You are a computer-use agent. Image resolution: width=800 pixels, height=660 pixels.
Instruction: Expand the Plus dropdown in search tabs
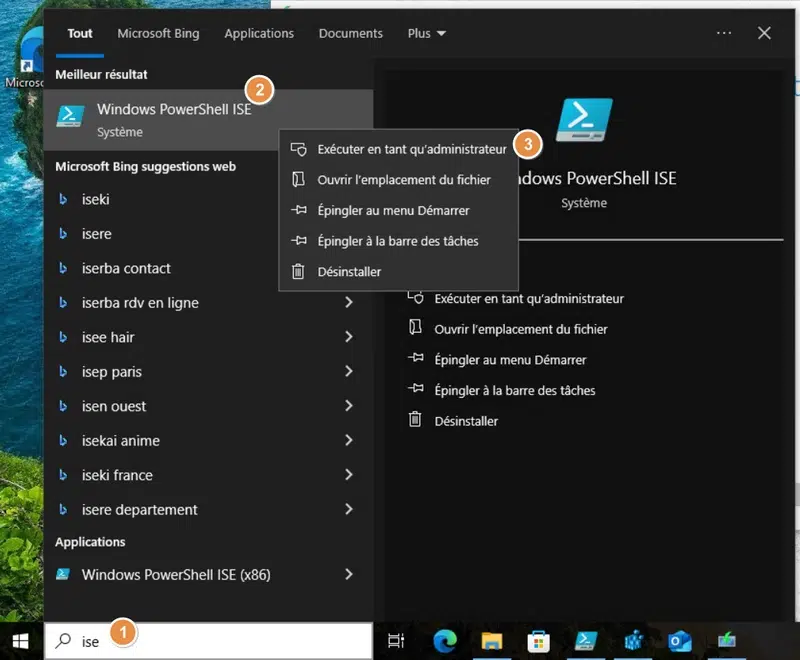(x=427, y=33)
